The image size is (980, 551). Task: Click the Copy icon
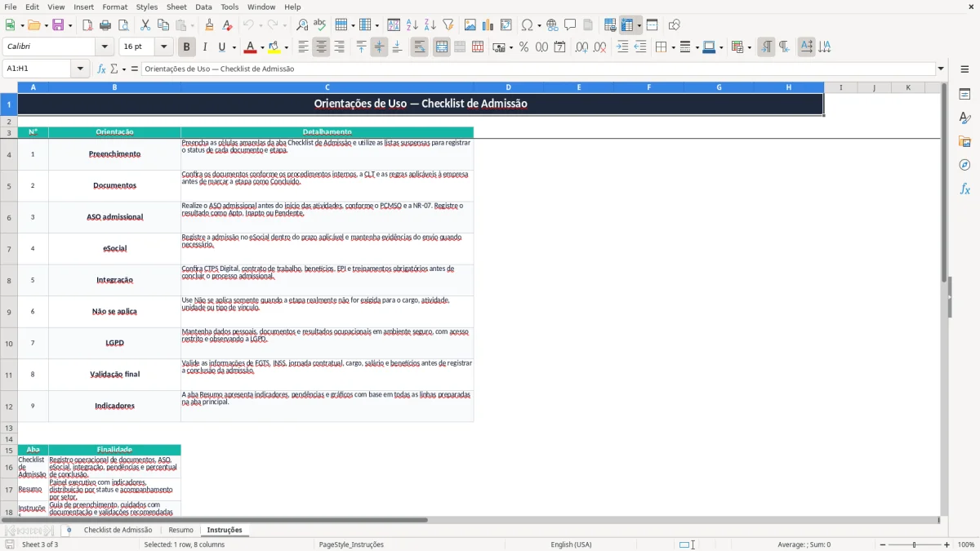[x=163, y=25]
